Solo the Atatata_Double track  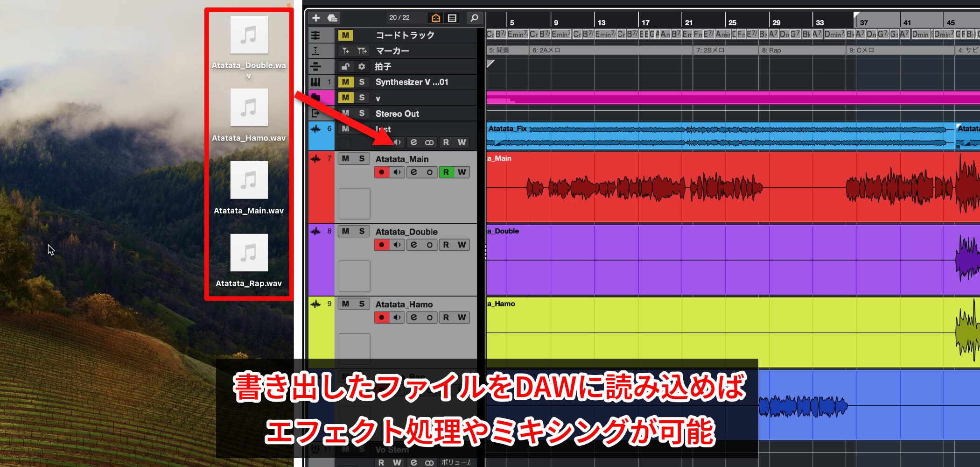pos(362,231)
